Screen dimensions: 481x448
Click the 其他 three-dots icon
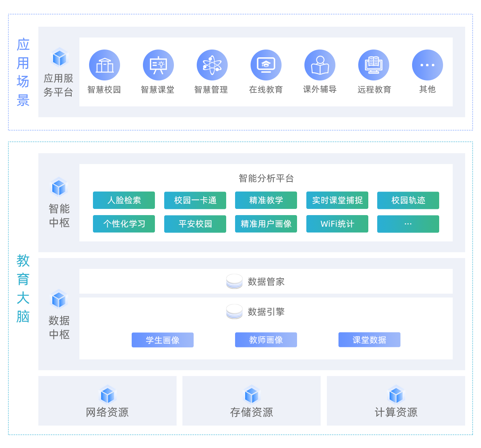pyautogui.click(x=427, y=65)
